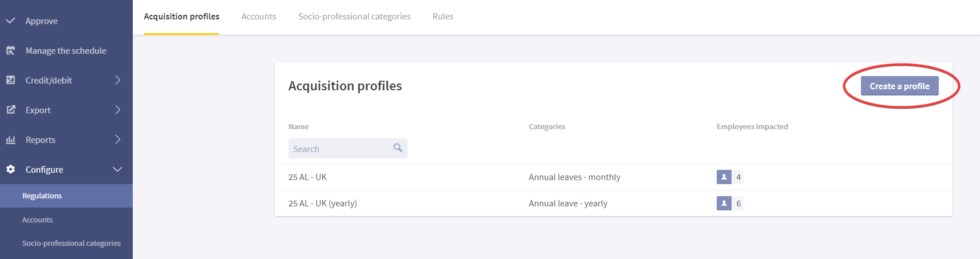Click the Export sidebar icon
The height and width of the screenshot is (259, 980).
coord(10,110)
